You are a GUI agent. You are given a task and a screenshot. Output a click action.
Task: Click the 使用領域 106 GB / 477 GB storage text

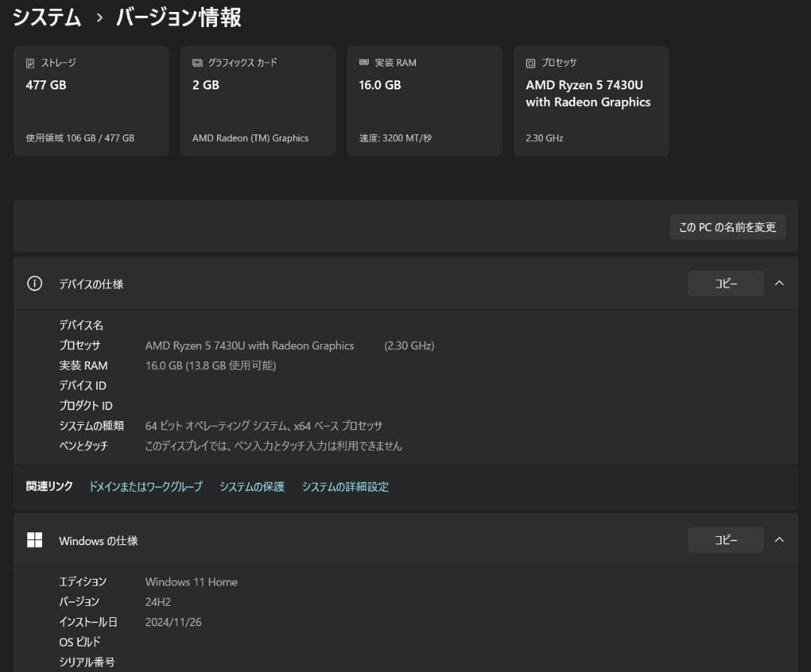tap(80, 138)
